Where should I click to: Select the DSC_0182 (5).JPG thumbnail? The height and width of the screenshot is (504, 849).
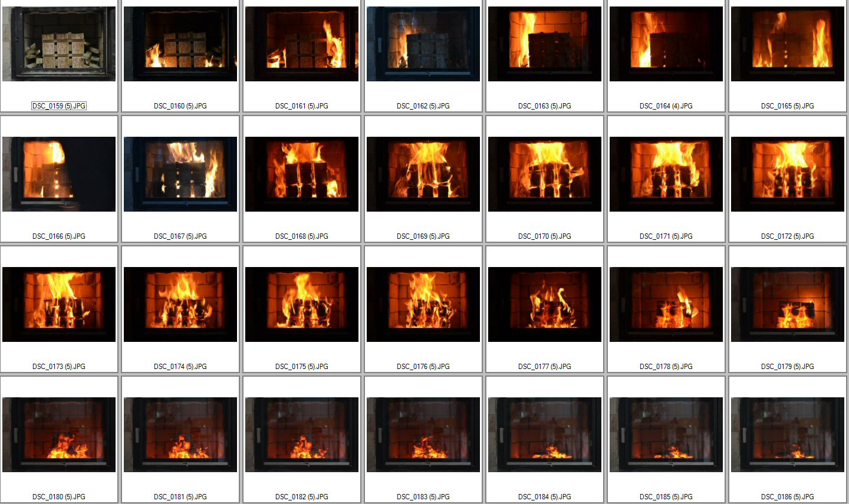pyautogui.click(x=302, y=435)
